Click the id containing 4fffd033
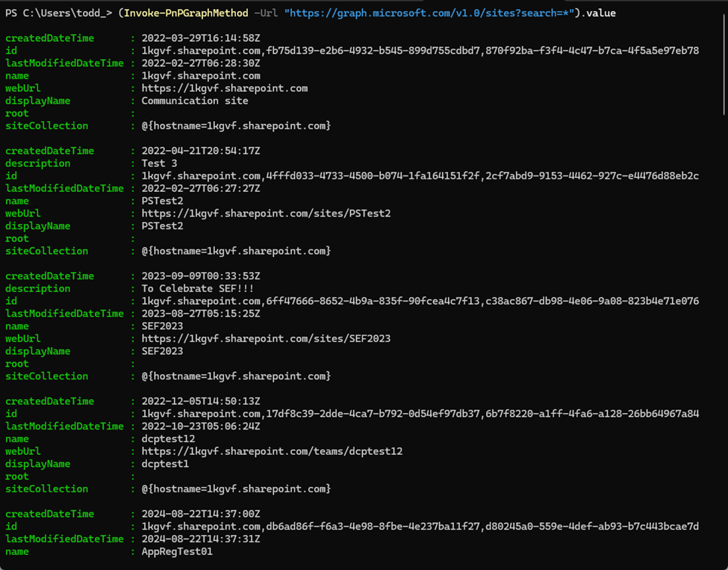728x570 pixels. pyautogui.click(x=420, y=176)
